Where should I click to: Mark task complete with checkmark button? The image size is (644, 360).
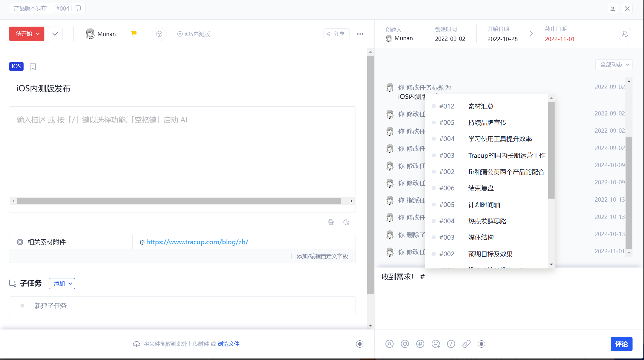point(55,34)
